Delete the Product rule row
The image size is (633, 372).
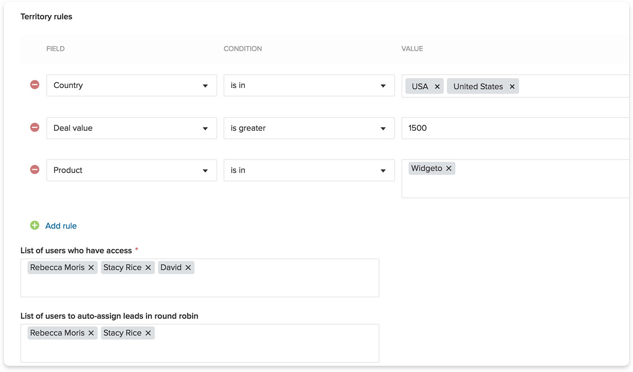click(35, 170)
